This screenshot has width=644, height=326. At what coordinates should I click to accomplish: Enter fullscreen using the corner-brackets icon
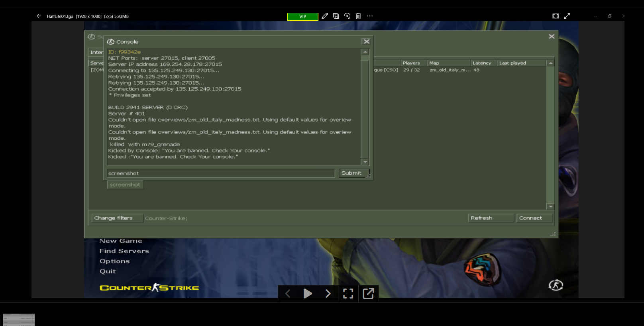[348, 294]
